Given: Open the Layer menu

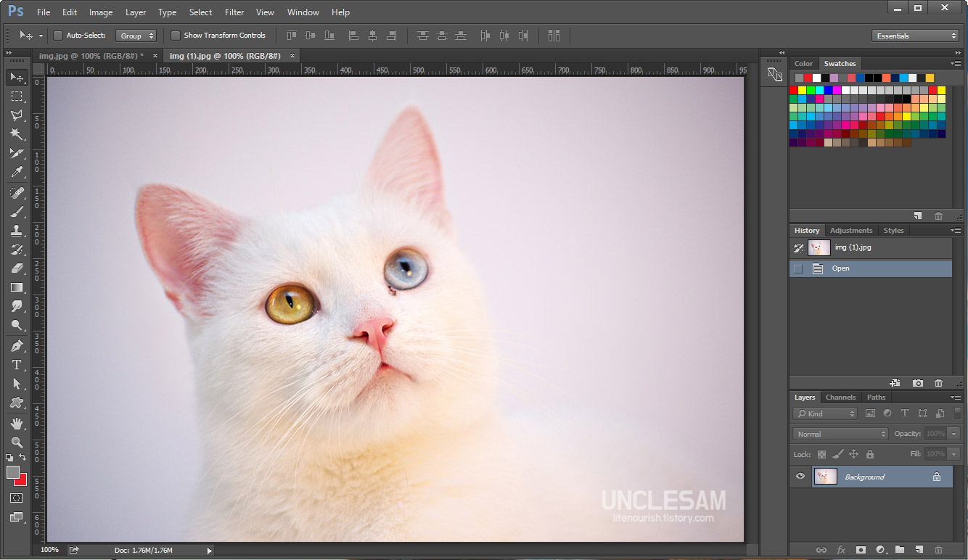Looking at the screenshot, I should (136, 12).
